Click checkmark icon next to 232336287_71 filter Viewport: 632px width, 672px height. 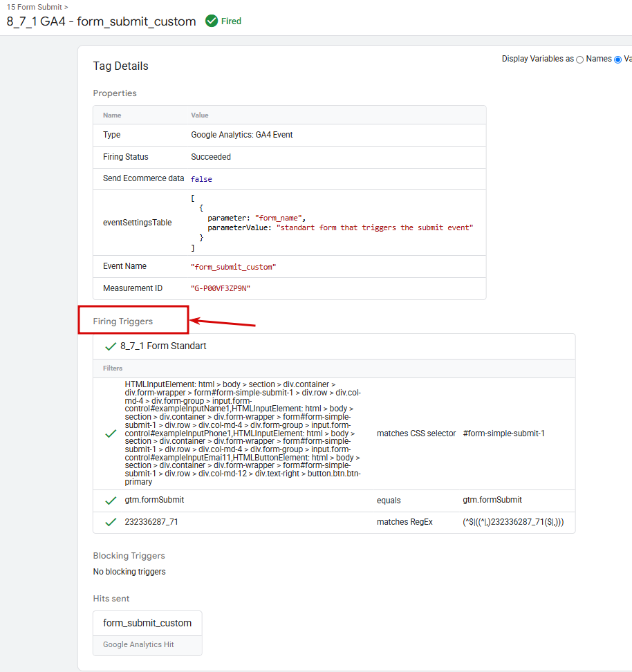(x=111, y=522)
